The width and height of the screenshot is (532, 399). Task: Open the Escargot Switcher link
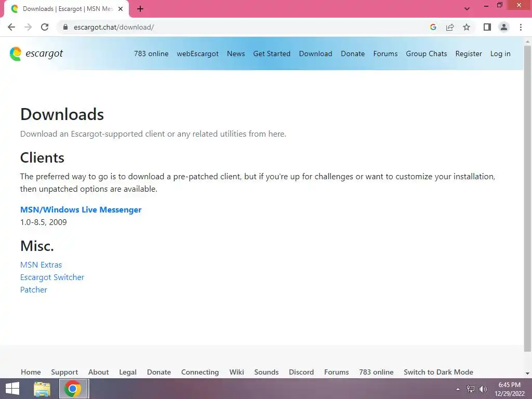click(52, 277)
